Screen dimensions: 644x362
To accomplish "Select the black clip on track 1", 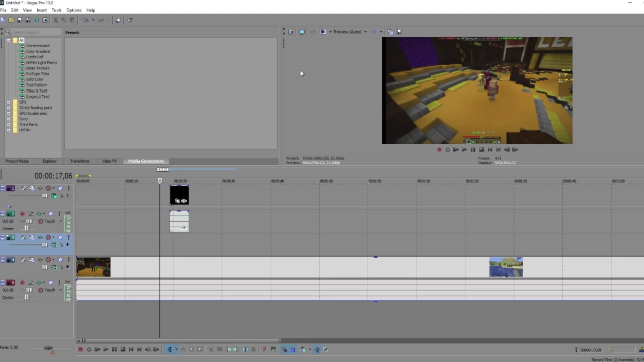I will pyautogui.click(x=179, y=195).
